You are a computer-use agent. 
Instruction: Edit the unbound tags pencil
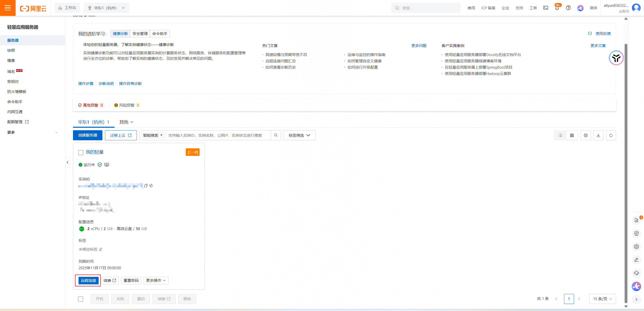[101, 249]
